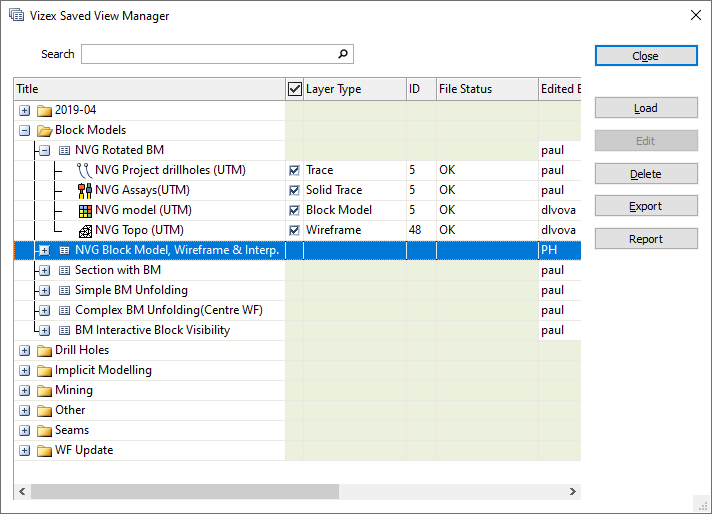This screenshot has height=516, width=712.
Task: Click the open Block Models folder icon
Action: pyautogui.click(x=44, y=130)
